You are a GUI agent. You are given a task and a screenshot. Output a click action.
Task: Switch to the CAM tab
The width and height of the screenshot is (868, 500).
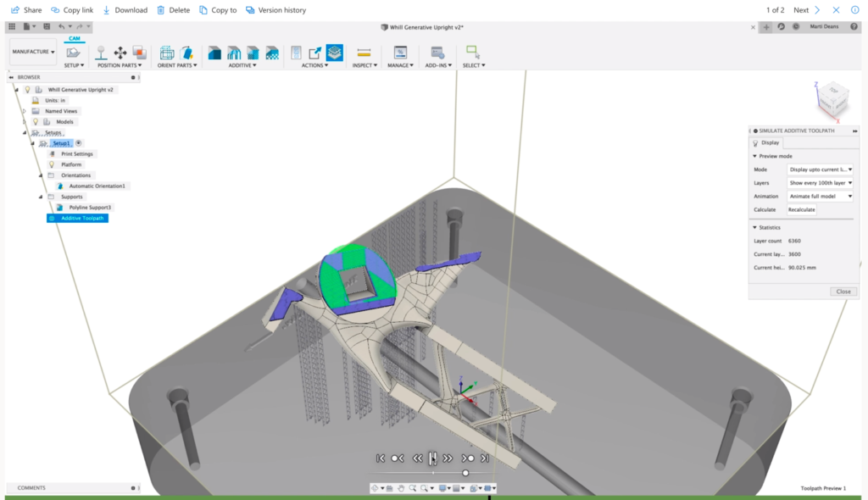pyautogui.click(x=75, y=38)
